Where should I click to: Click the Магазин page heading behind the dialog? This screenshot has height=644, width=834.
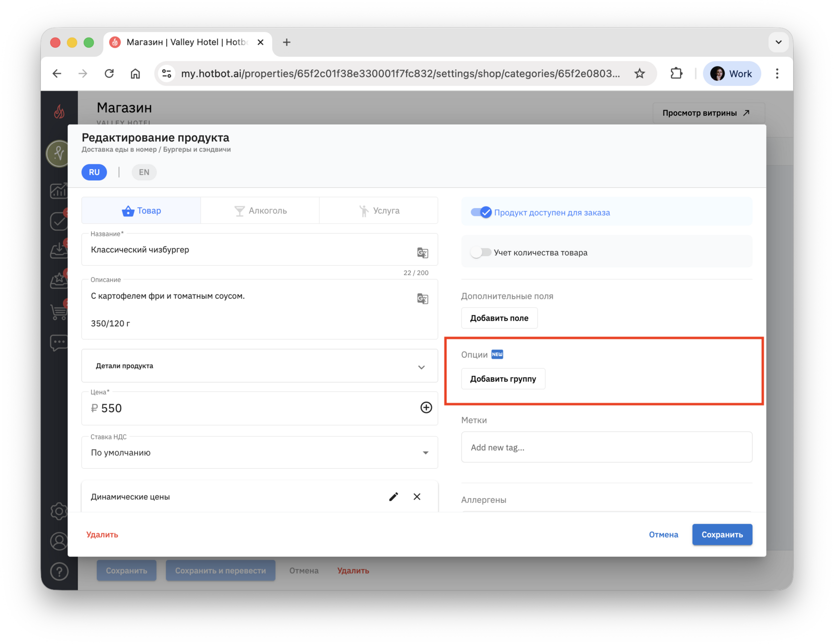(x=125, y=108)
